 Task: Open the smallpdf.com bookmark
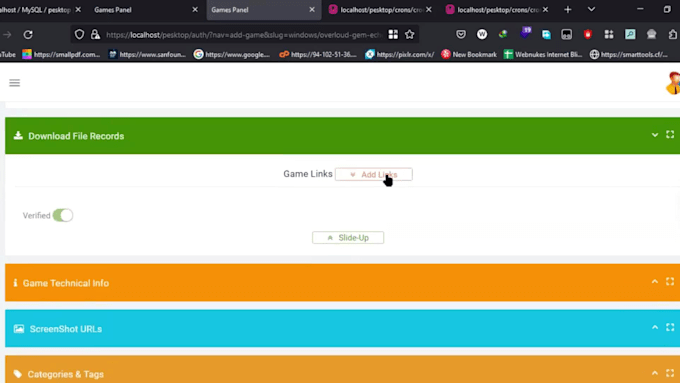[x=62, y=54]
